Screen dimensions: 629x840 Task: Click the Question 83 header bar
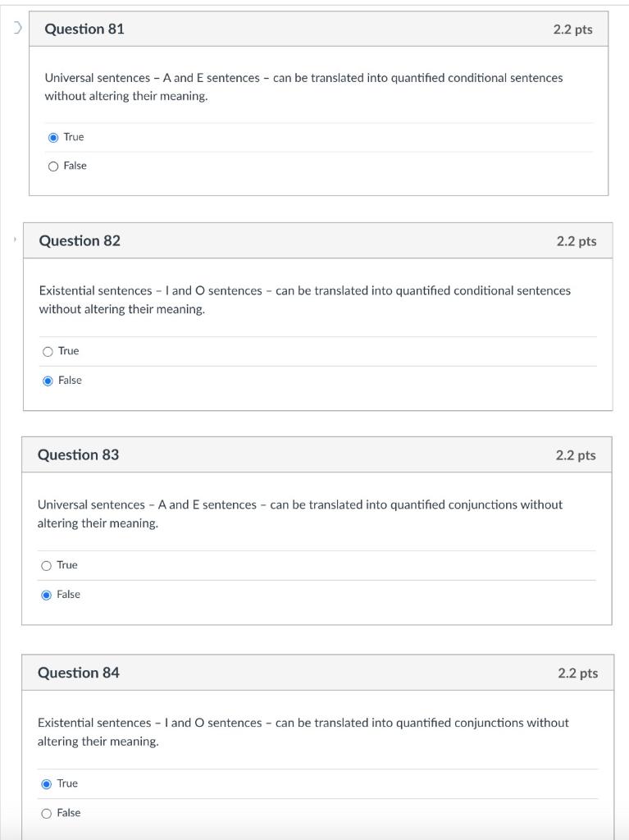pos(320,454)
